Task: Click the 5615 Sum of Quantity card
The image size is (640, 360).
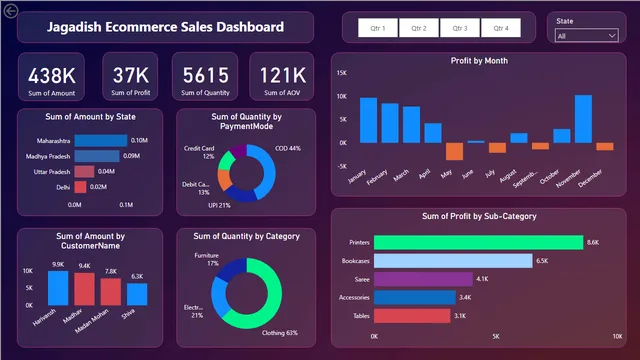Action: (x=205, y=77)
